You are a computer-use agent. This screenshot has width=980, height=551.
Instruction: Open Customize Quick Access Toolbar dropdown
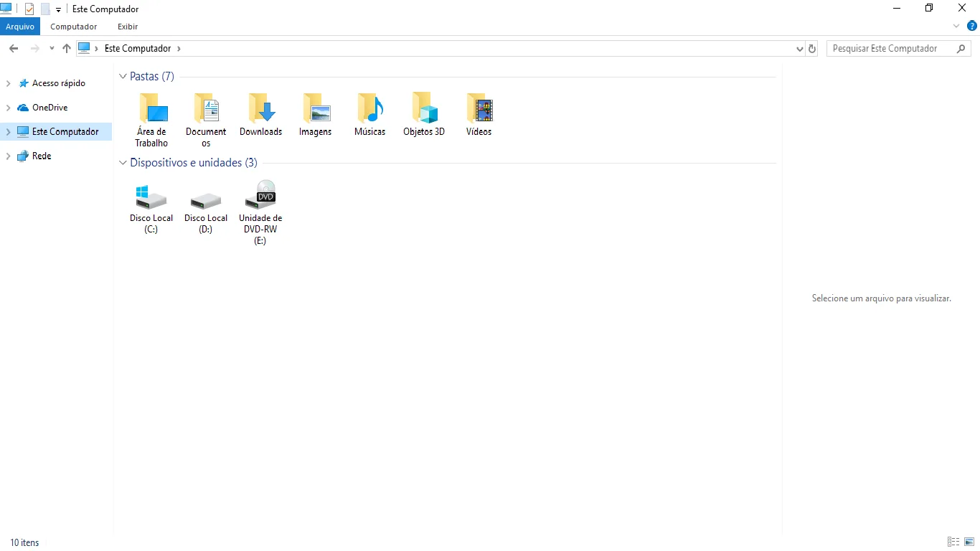pyautogui.click(x=59, y=10)
